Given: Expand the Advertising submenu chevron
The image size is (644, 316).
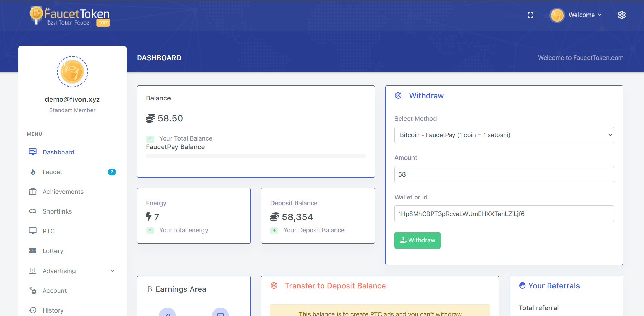Looking at the screenshot, I should [113, 271].
